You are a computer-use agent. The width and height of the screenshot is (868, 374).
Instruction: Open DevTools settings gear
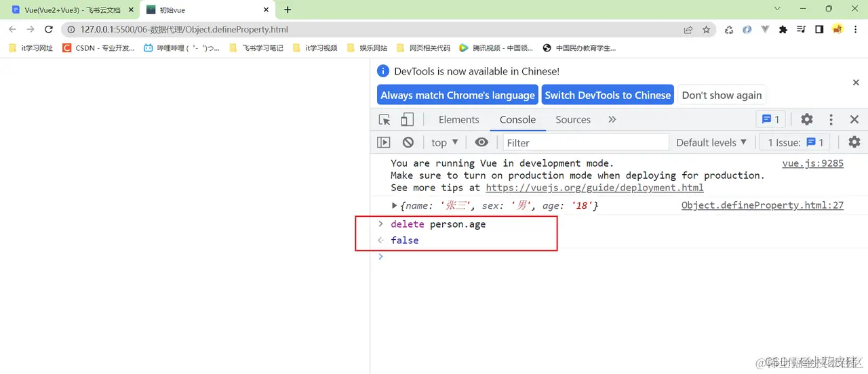click(806, 119)
